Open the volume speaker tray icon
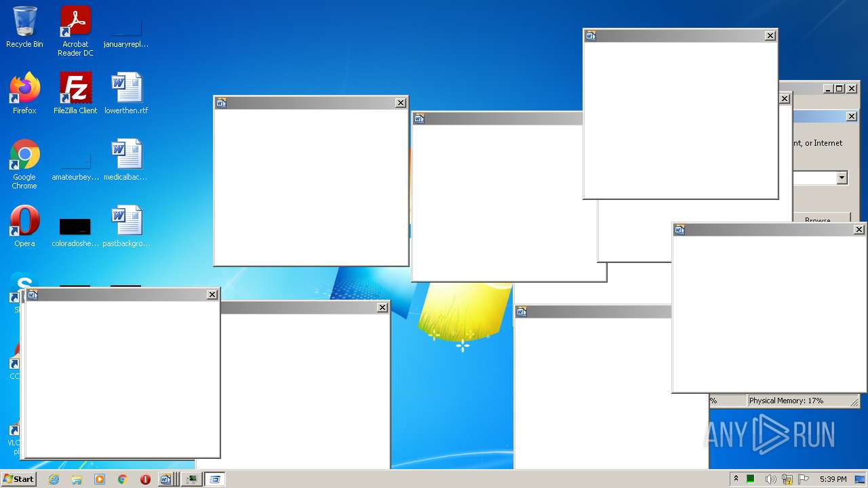 coord(770,479)
